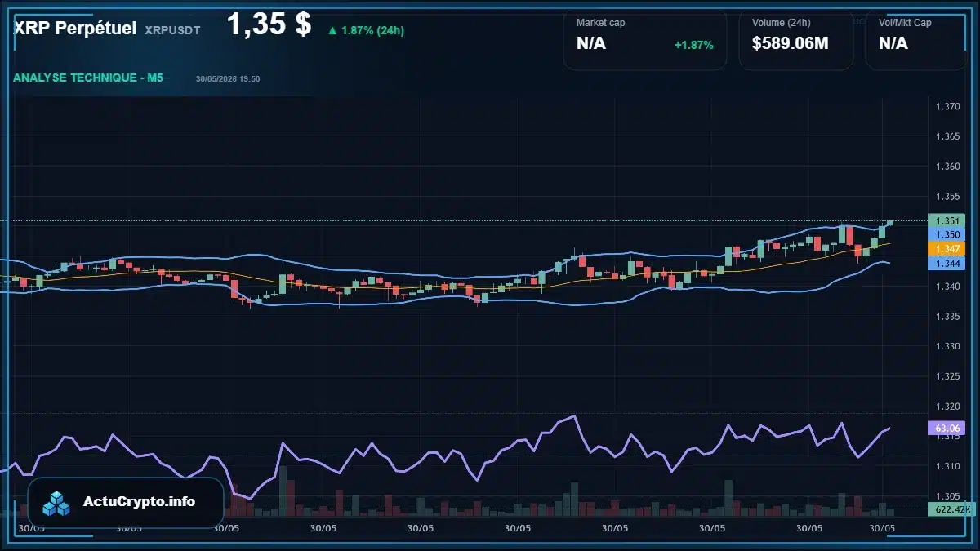Screen dimensions: 980x551
Task: Click the N/A value under Vol/Mkt Cap
Action: 893,43
